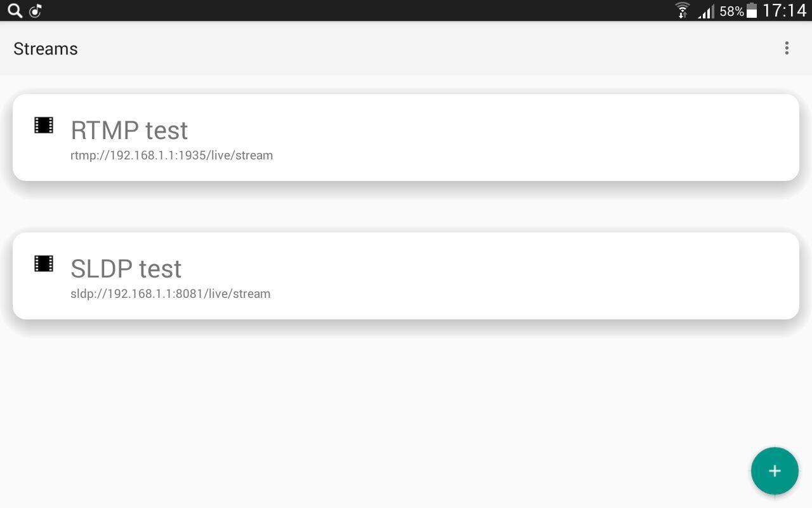Select the sldp://192.168.1.1:8081 URL text
Image resolution: width=812 pixels, height=508 pixels.
[x=171, y=293]
